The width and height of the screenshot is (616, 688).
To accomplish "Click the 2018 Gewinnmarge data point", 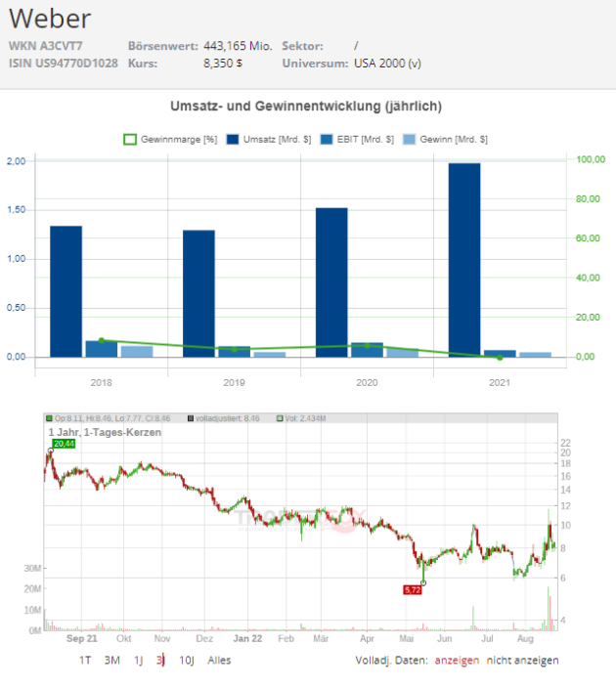I will click(x=102, y=340).
